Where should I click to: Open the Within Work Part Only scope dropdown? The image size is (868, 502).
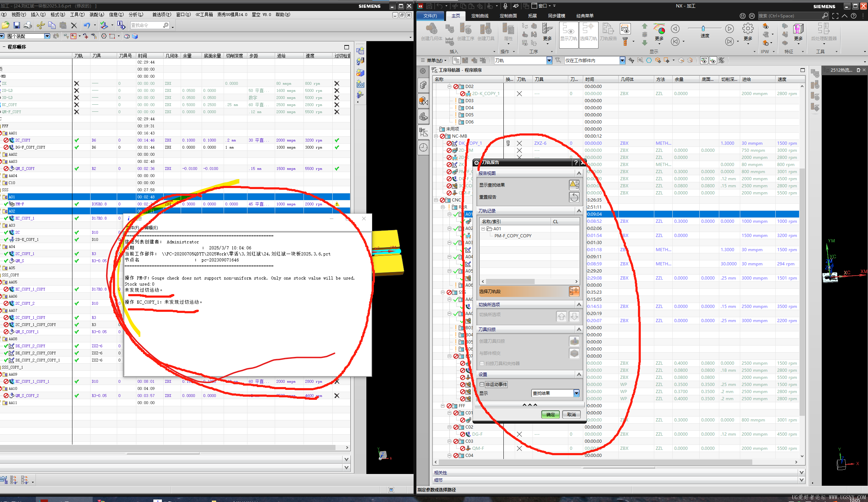pos(622,60)
